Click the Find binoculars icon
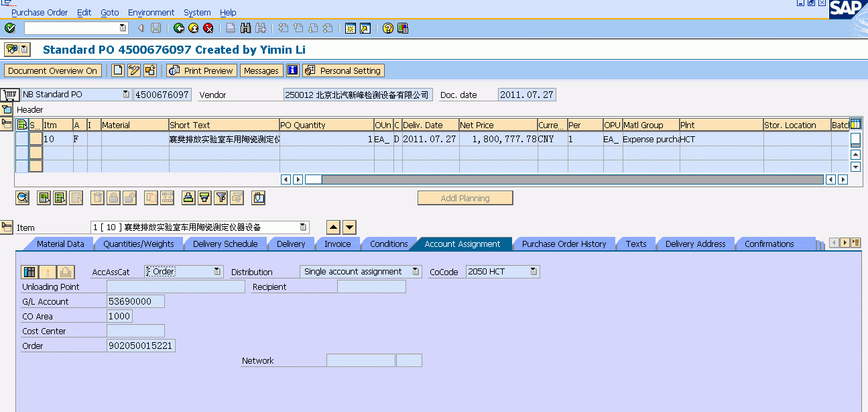Screen dimensions: 868x412 coord(245,28)
